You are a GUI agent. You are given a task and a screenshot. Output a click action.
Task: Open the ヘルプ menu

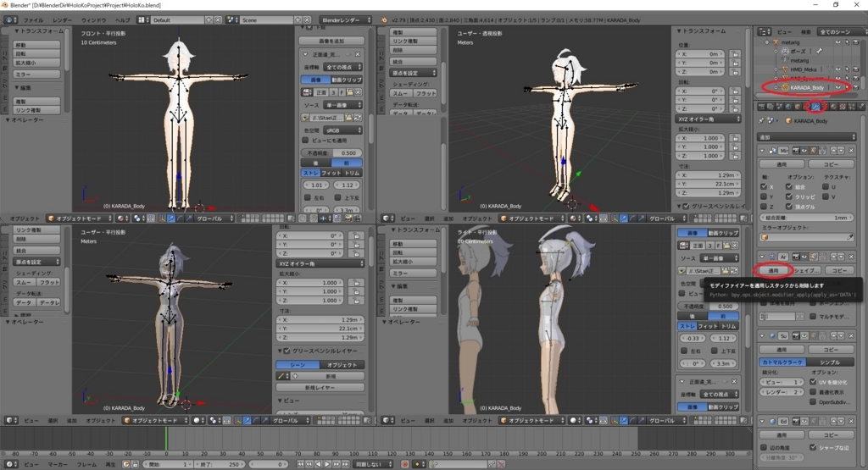click(x=122, y=20)
